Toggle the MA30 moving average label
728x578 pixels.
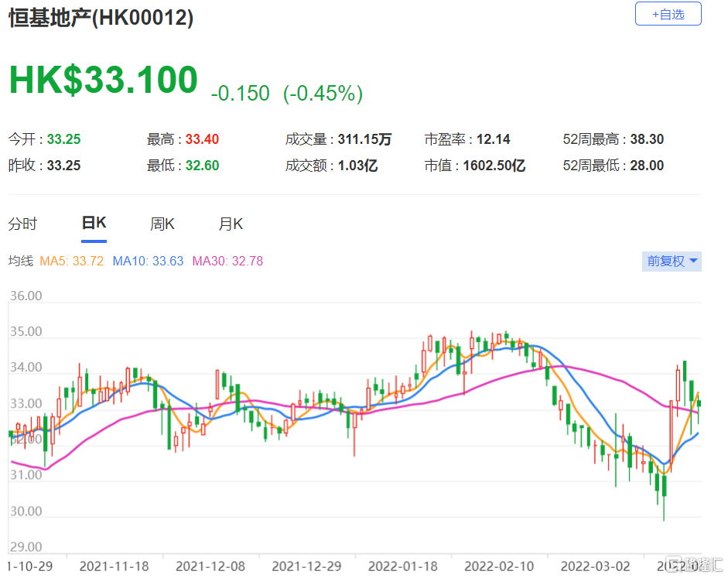(x=227, y=262)
